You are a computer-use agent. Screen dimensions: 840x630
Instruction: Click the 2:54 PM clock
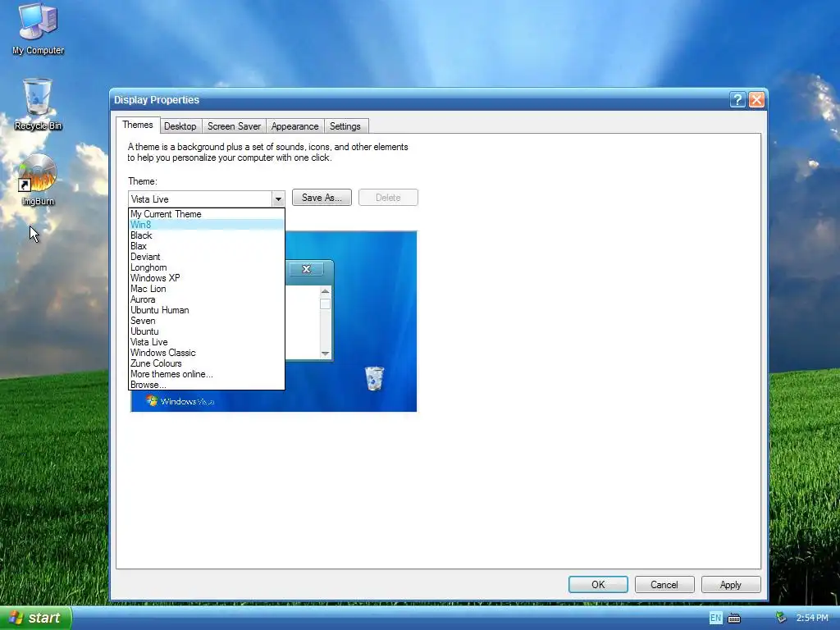pos(812,618)
